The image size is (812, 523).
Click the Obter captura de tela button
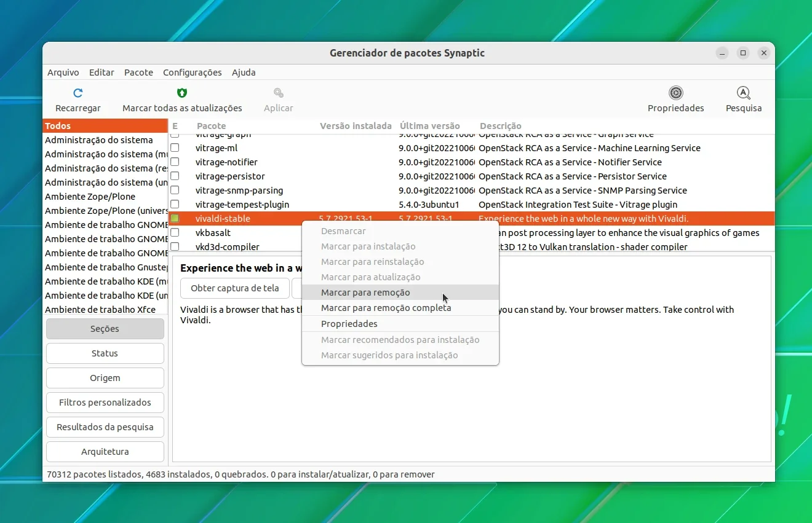pyautogui.click(x=235, y=288)
